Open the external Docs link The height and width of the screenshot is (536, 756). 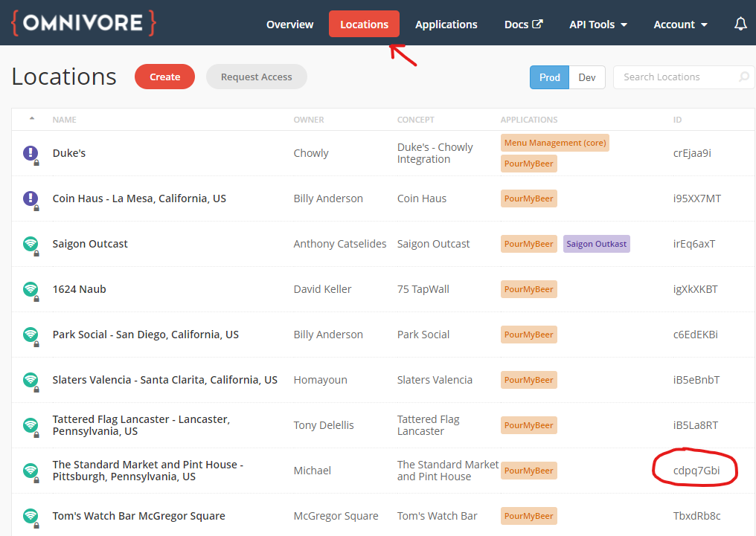click(x=524, y=25)
